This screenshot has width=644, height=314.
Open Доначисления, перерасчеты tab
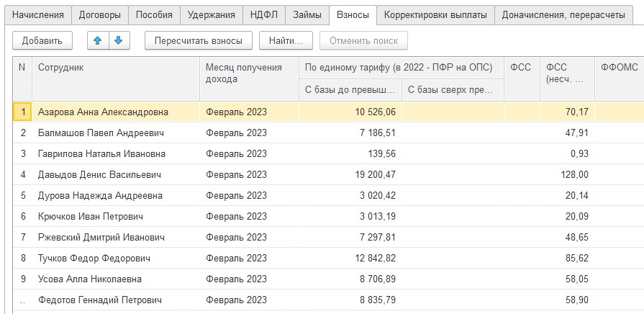click(563, 14)
